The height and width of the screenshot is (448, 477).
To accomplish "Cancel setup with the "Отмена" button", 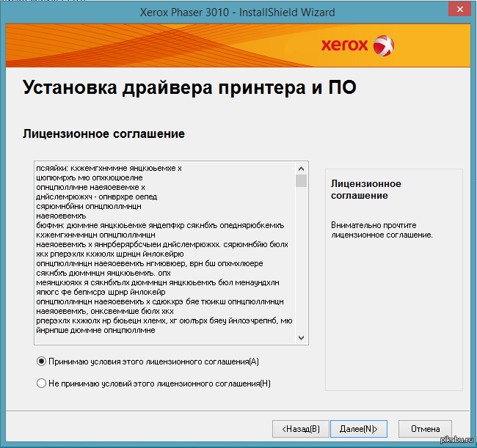I will tap(425, 428).
